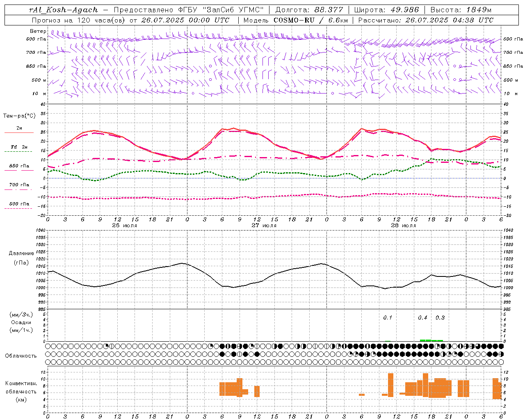Click the Осадки precipitation label

coord(21,322)
